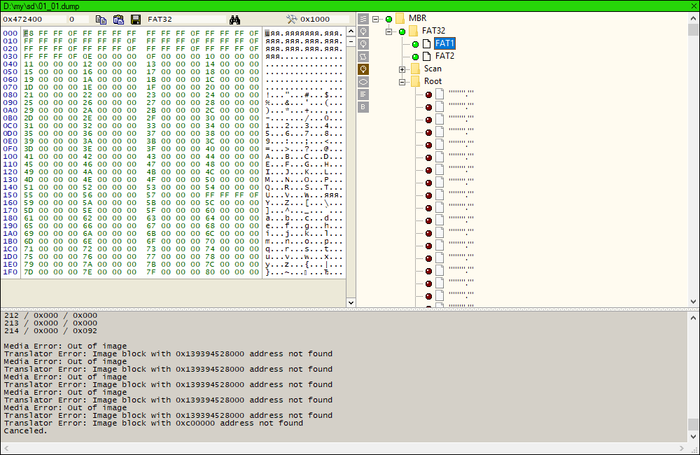Collapse the Root folder node

coord(402,81)
